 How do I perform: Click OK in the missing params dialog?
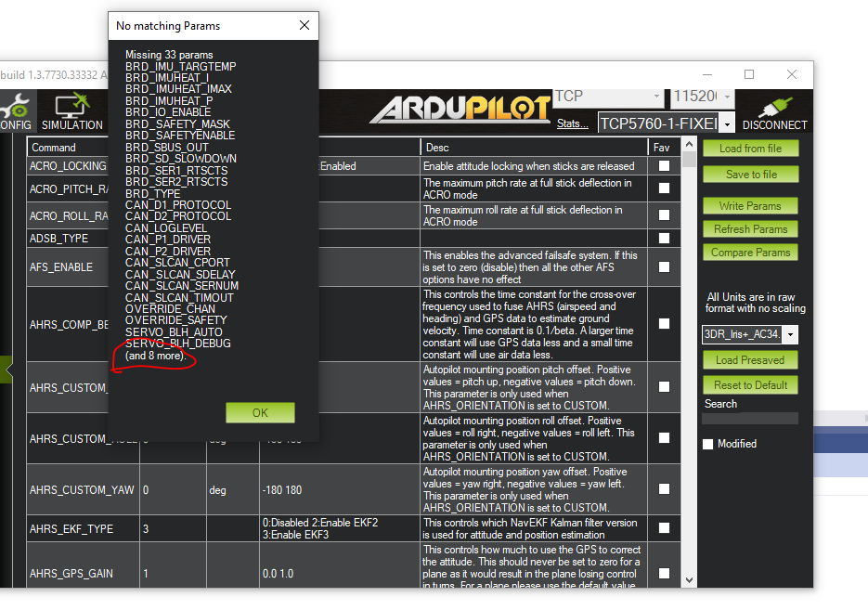pos(260,413)
